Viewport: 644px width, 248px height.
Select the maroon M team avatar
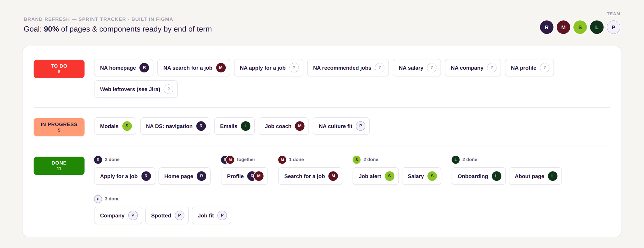point(563,28)
